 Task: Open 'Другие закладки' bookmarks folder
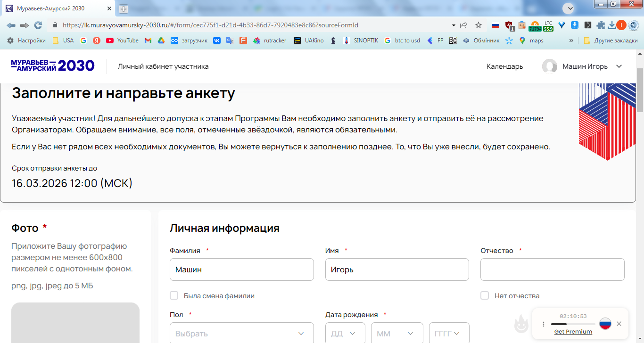coord(611,41)
